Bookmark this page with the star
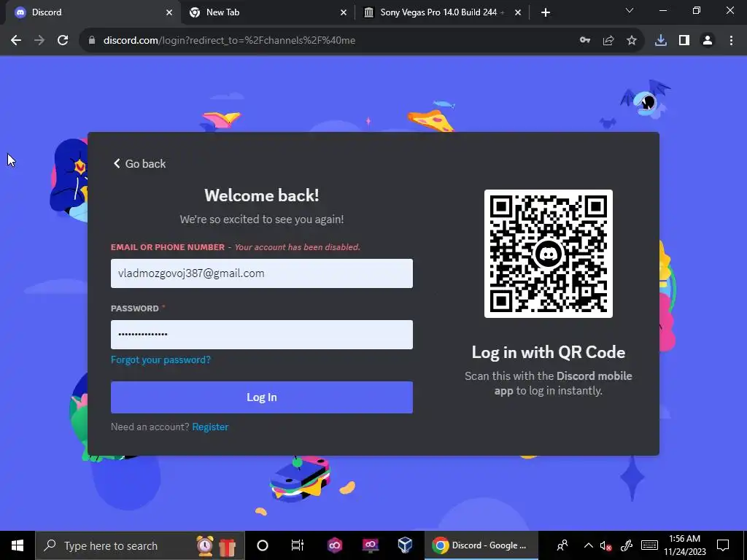The width and height of the screenshot is (747, 560). [x=632, y=41]
